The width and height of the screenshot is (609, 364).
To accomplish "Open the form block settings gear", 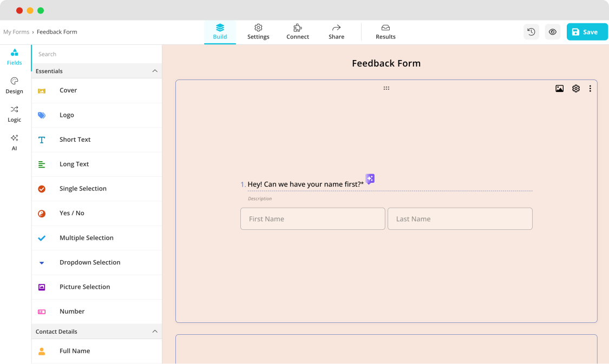I will pos(575,88).
